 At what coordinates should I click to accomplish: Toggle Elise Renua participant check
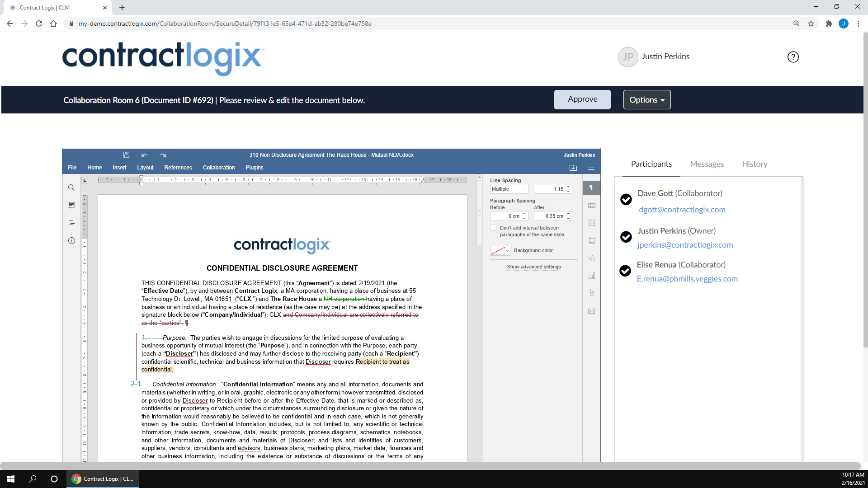[x=625, y=271]
